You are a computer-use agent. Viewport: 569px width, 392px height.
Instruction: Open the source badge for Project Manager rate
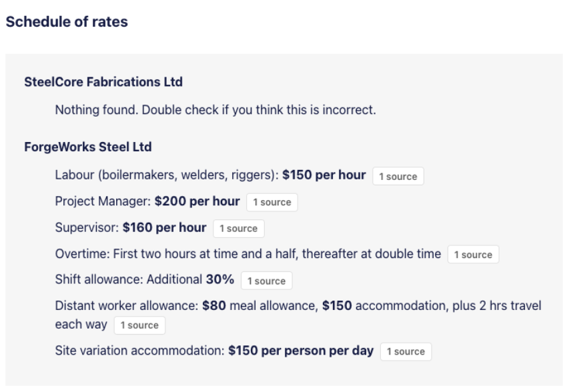point(272,203)
